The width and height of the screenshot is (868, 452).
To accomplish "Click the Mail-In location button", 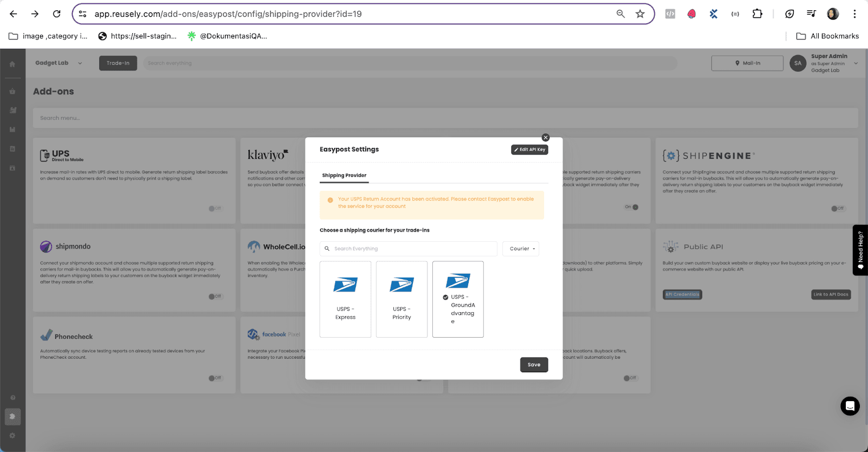I will [x=748, y=63].
